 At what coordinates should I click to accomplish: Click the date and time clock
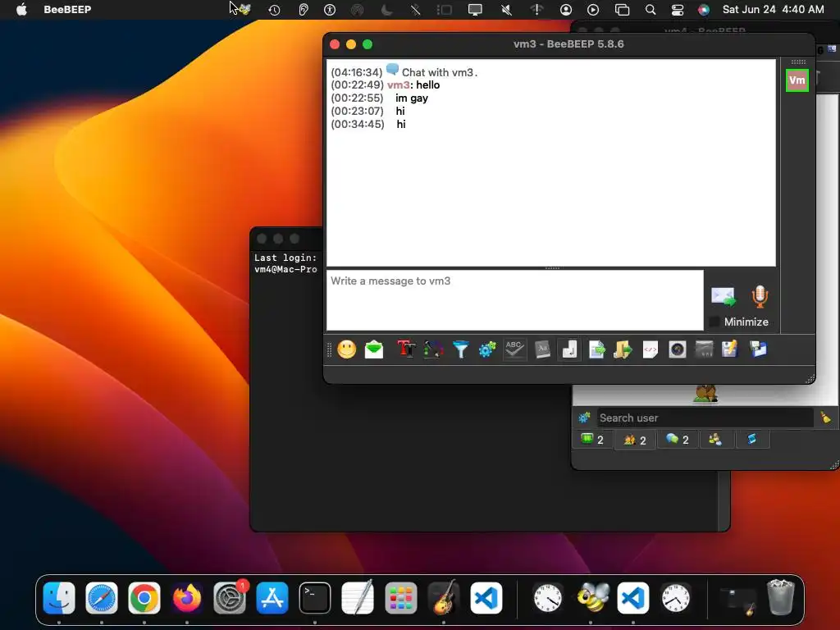tap(773, 9)
